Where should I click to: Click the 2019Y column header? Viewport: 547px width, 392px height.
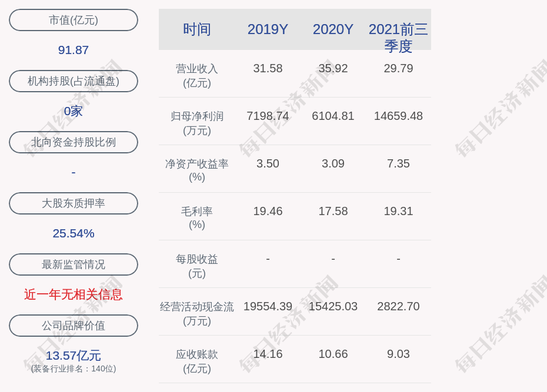(268, 29)
